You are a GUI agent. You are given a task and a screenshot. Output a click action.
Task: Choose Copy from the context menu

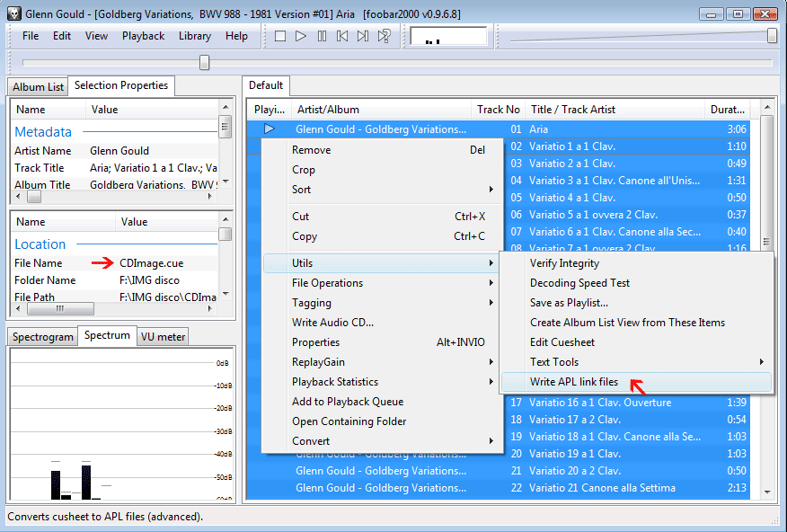[x=383, y=236]
